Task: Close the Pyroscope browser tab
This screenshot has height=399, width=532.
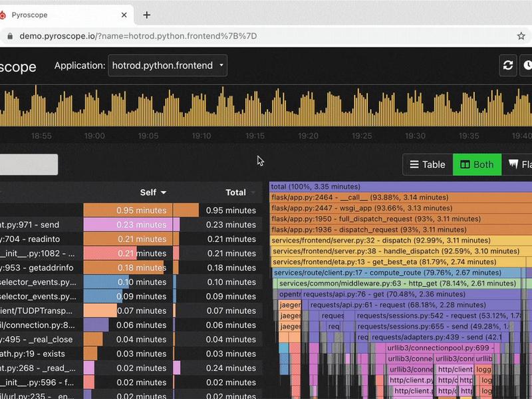Action: click(124, 15)
